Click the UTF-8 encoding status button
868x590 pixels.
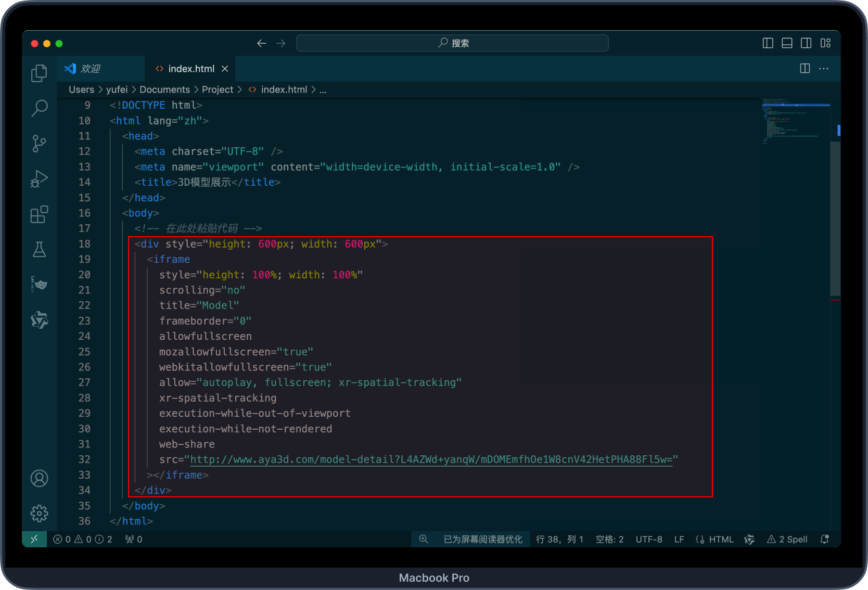[648, 540]
